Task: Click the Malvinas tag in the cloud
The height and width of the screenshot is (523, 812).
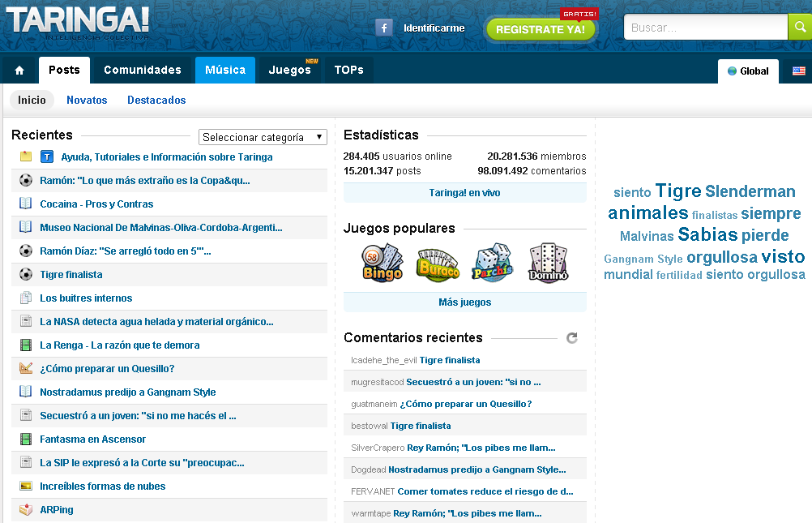Action: coord(647,236)
